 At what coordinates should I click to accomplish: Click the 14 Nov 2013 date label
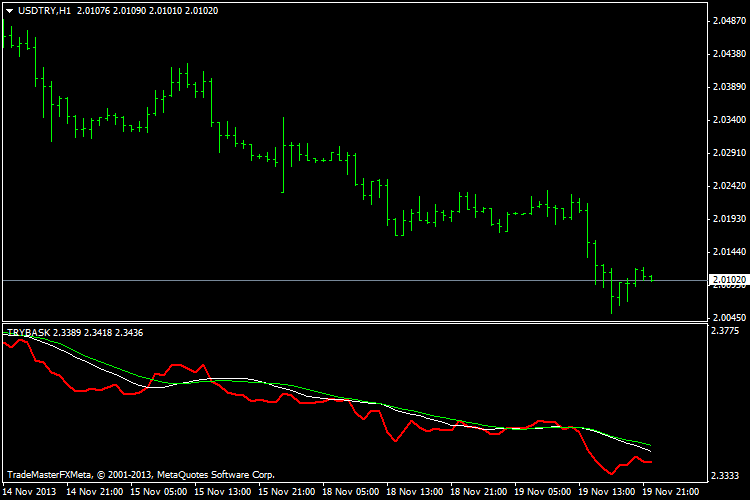click(29, 492)
